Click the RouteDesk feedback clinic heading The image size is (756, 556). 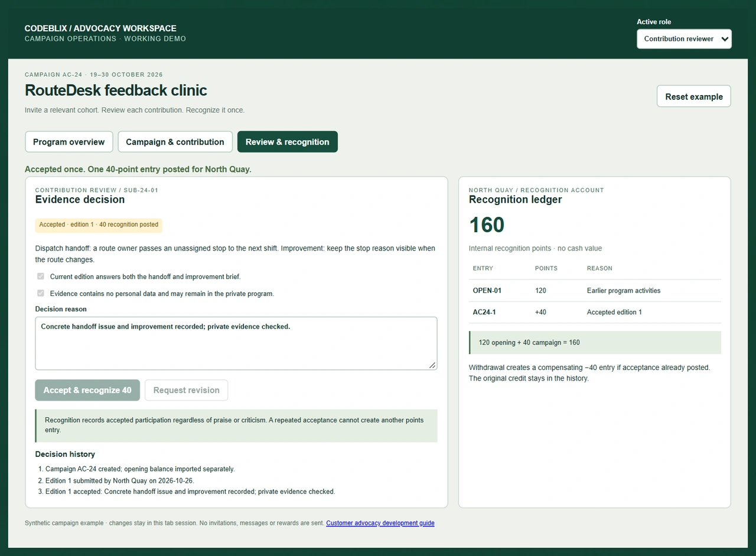coord(116,90)
